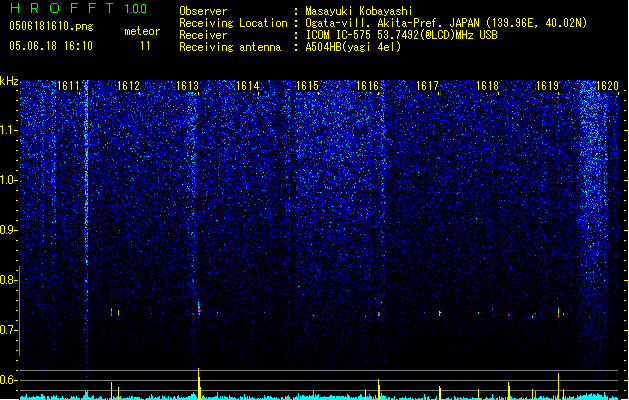
Task: Click the meteor echo at the 1619 marker
Action: pos(558,313)
